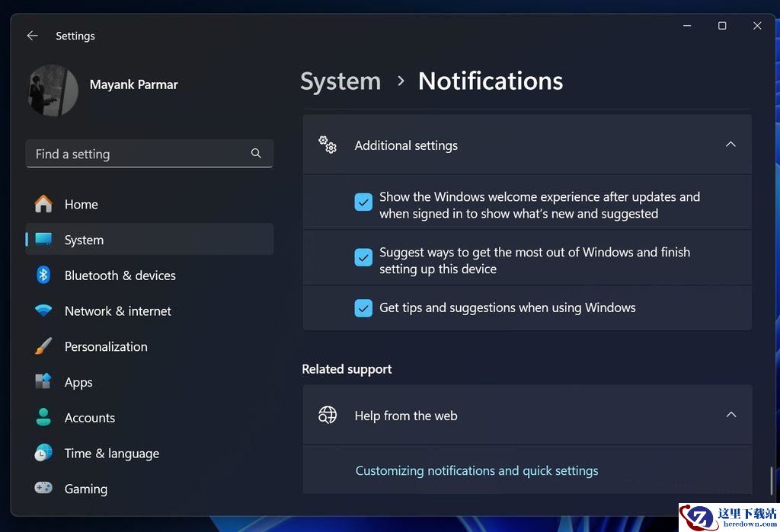Minimize the Settings window

[687, 26]
